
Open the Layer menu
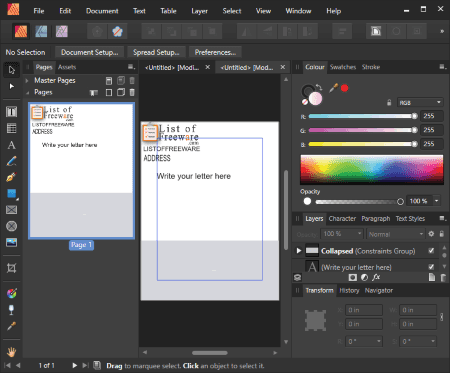click(199, 11)
